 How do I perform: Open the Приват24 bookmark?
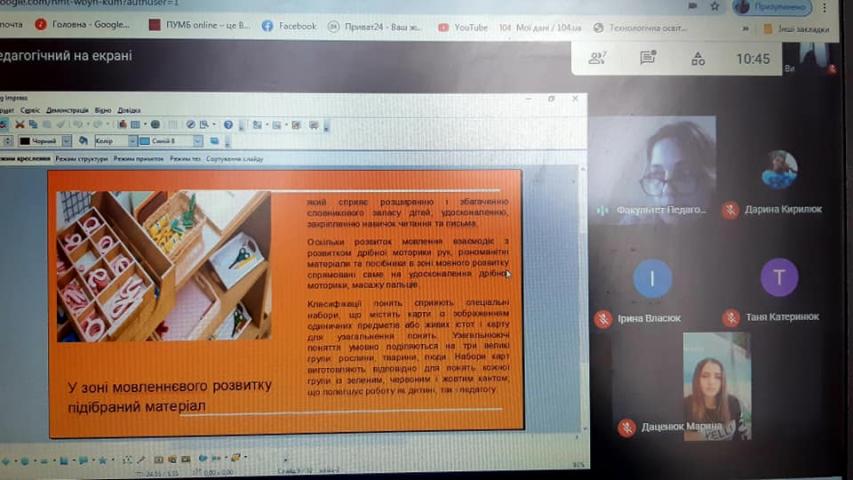375,27
